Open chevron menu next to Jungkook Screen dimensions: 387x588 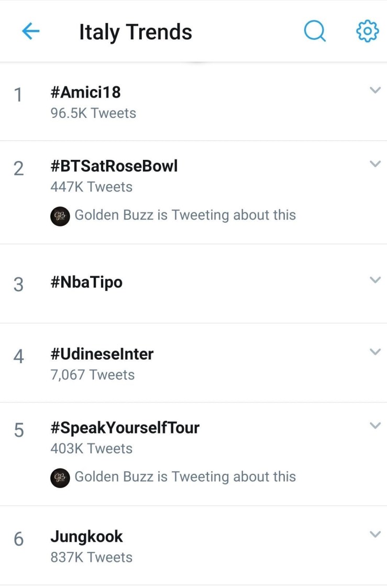(375, 534)
